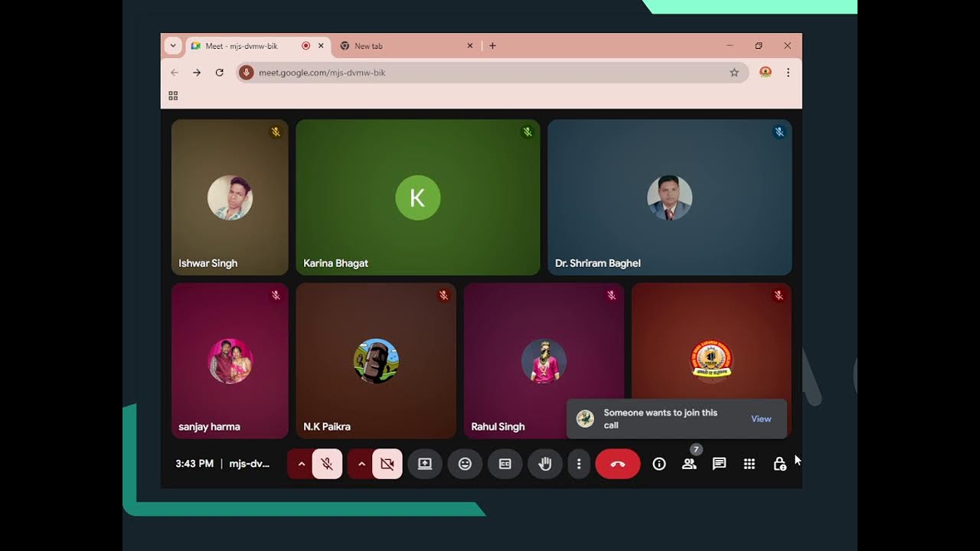Screen dimensions: 980x551
Task: Click the microphone site permission icon in address bar
Action: [x=246, y=73]
